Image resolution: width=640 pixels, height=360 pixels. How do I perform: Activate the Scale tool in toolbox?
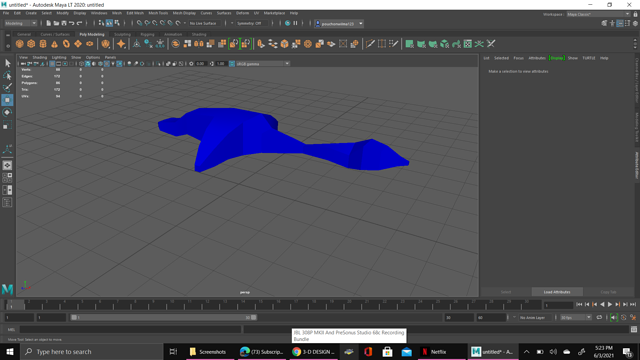click(x=7, y=125)
